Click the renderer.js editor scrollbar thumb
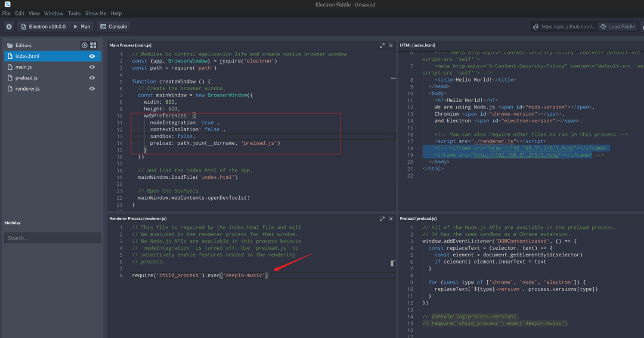The width and height of the screenshot is (644, 338). [x=392, y=263]
